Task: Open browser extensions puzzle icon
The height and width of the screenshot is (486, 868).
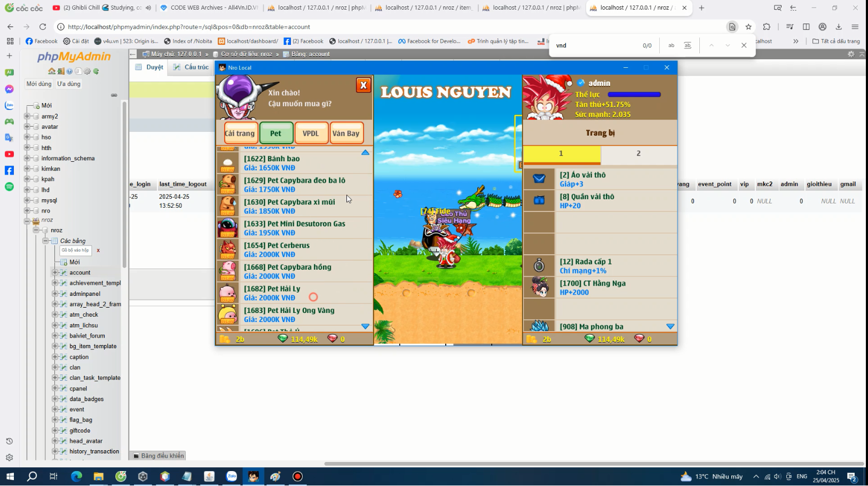Action: click(x=767, y=27)
